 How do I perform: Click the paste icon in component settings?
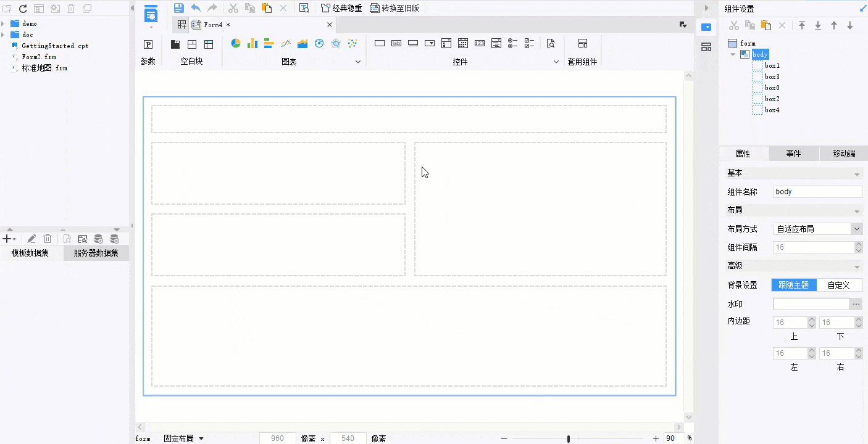coord(766,25)
